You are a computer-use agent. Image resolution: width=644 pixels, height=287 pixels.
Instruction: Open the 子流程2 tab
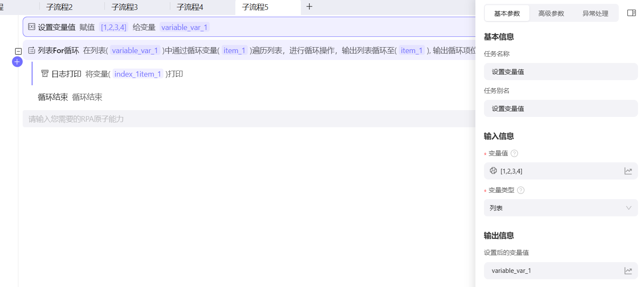click(59, 7)
